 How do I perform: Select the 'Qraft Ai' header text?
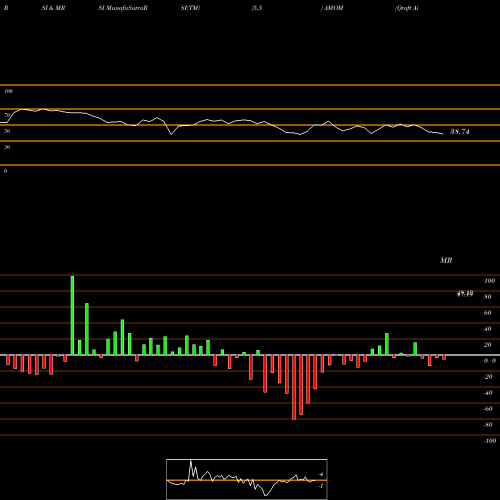pyautogui.click(x=407, y=8)
